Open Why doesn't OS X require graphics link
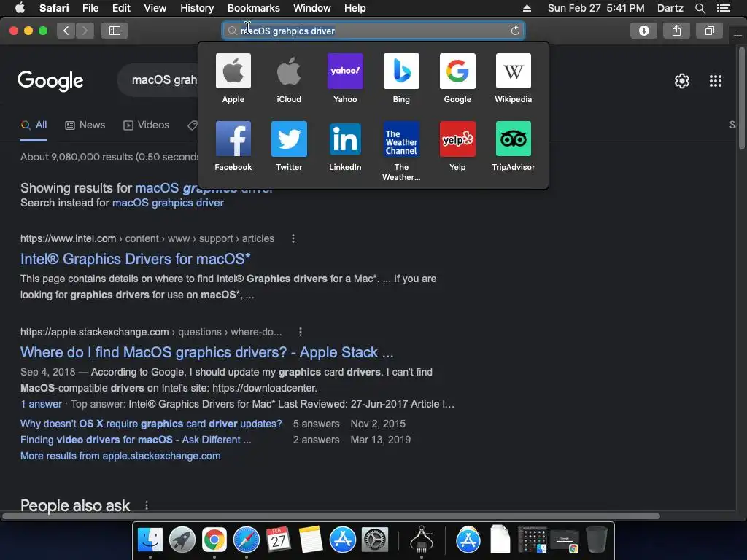The height and width of the screenshot is (560, 747). 151,424
